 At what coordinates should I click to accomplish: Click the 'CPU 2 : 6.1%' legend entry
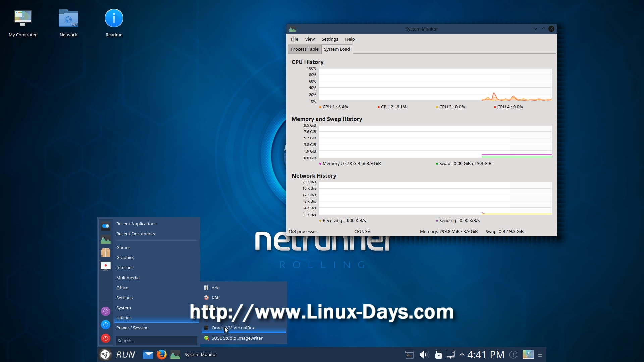pos(392,107)
